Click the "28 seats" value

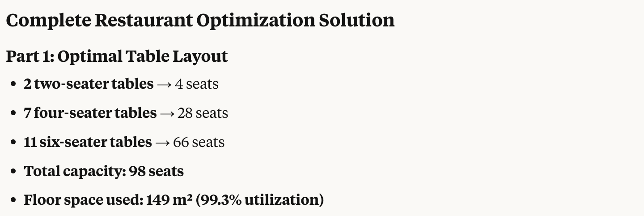(203, 113)
